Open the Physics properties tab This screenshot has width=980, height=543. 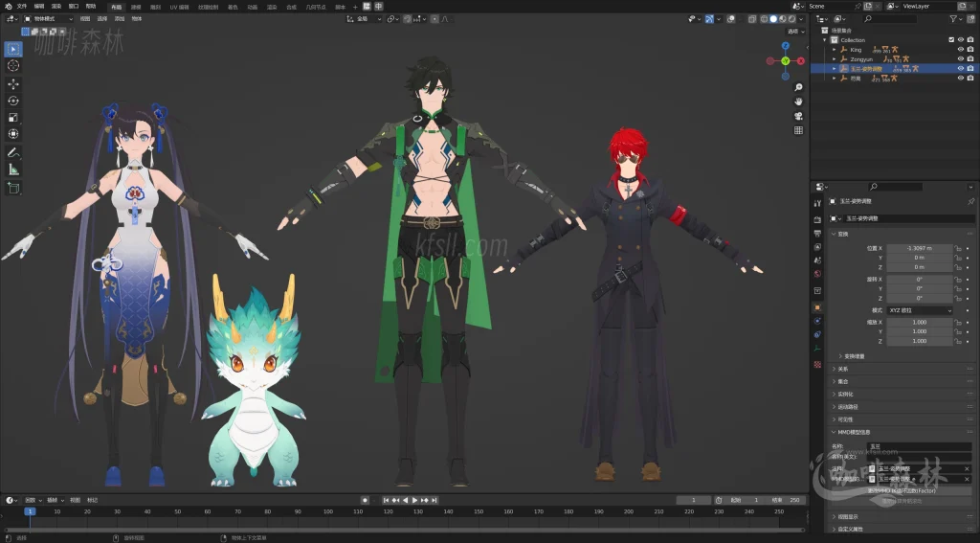tap(817, 321)
